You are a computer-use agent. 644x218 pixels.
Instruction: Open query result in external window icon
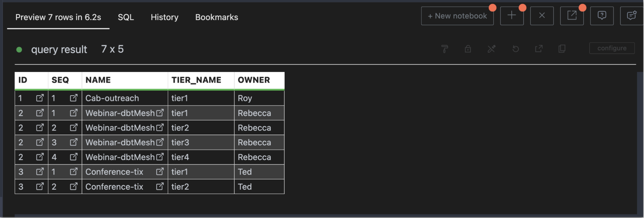[539, 49]
